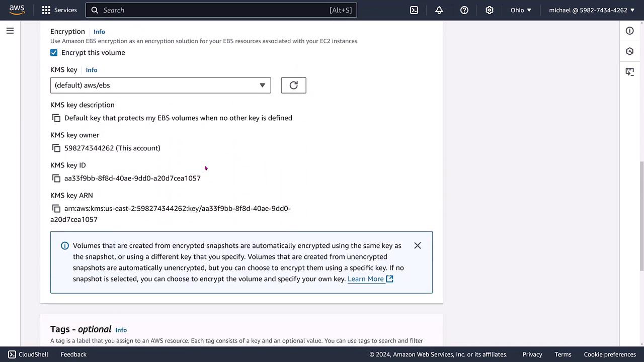644x362 pixels.
Task: Copy the KMS key ARN
Action: tap(56, 209)
